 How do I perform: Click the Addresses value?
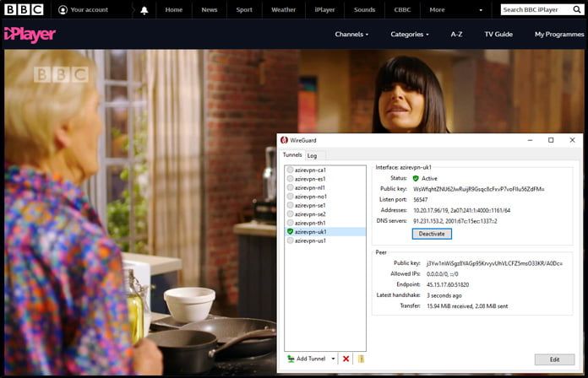point(461,211)
